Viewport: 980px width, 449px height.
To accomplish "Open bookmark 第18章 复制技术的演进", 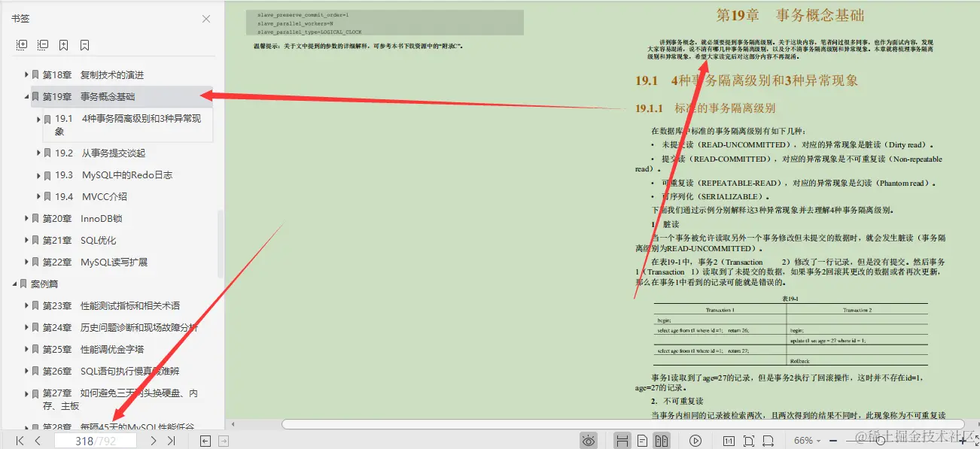I will (93, 74).
